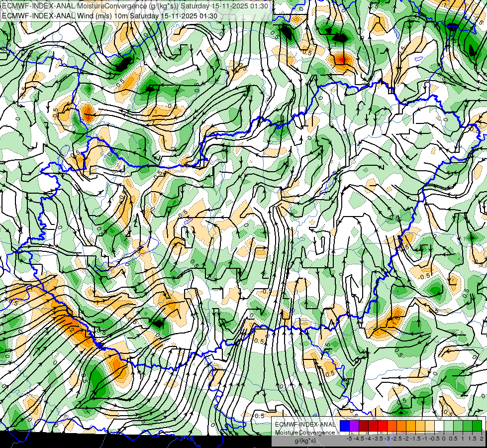487x448 pixels.
Task: Click the -3.5 legend scale value
Action: 378,439
